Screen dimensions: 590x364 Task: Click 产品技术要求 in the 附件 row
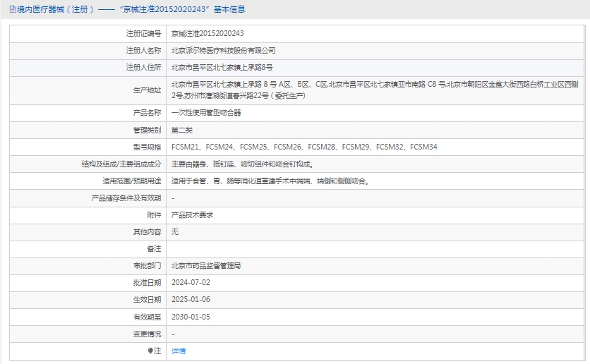[x=193, y=214]
